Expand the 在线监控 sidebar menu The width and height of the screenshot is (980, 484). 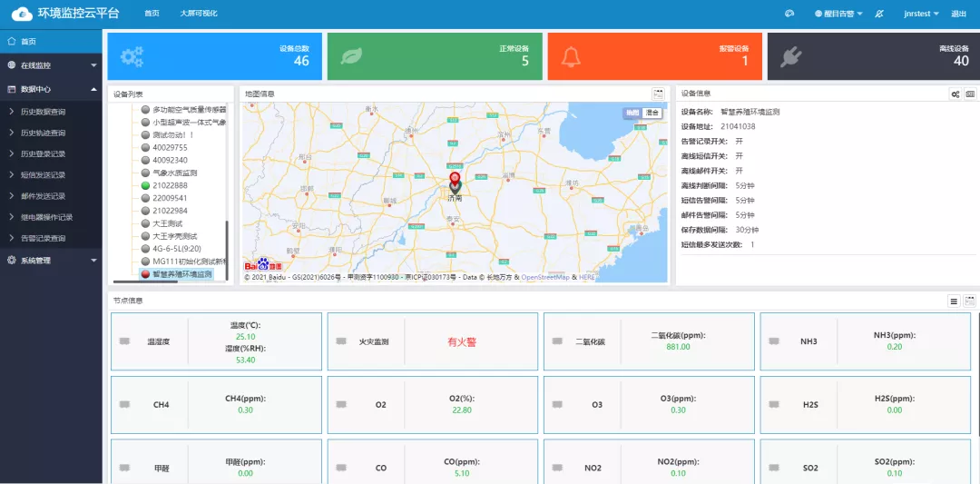(51, 65)
